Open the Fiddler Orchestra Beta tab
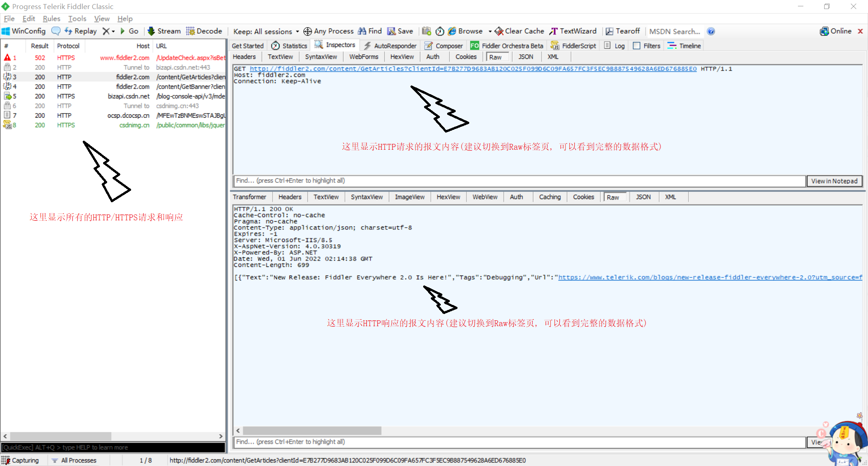Viewport: 868px width, 466px height. [507, 46]
